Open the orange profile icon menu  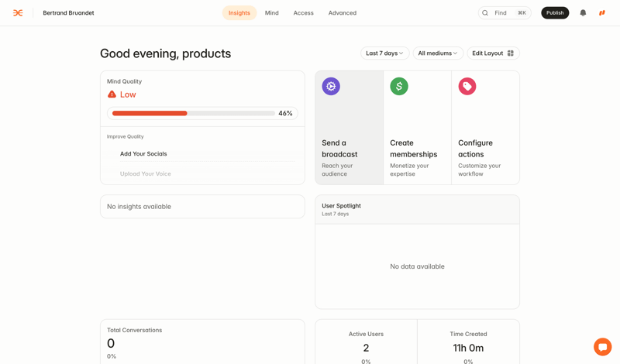(x=601, y=13)
